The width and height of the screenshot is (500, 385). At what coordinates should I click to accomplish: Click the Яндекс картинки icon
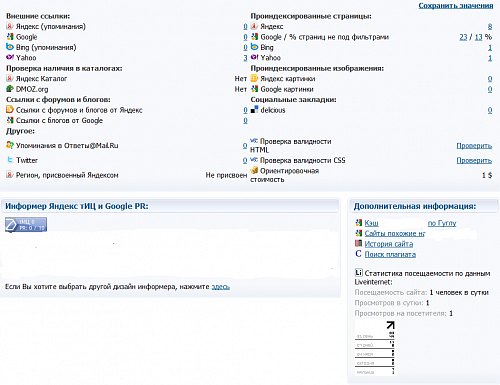tap(254, 78)
